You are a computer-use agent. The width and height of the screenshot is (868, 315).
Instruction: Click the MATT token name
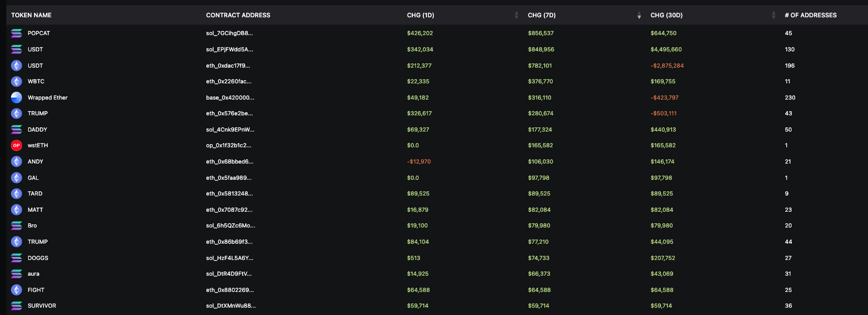(x=36, y=210)
